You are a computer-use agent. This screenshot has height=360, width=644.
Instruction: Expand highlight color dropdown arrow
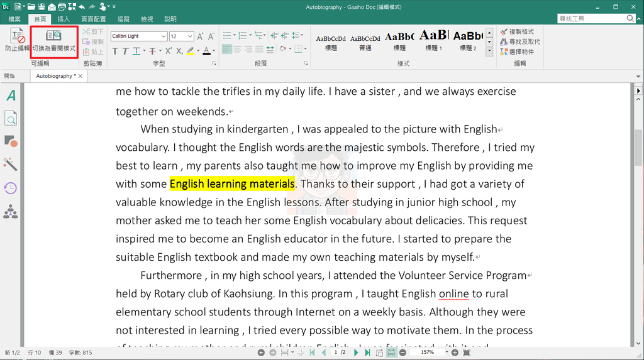coord(198,51)
